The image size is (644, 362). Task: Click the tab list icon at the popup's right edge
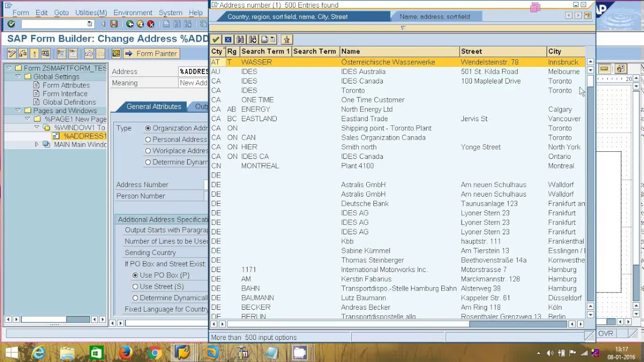click(588, 16)
